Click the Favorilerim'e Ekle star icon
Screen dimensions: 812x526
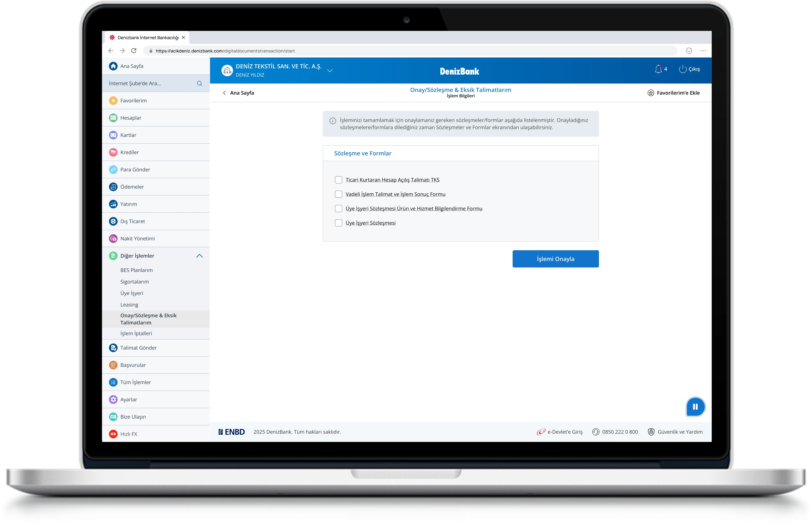tap(651, 93)
